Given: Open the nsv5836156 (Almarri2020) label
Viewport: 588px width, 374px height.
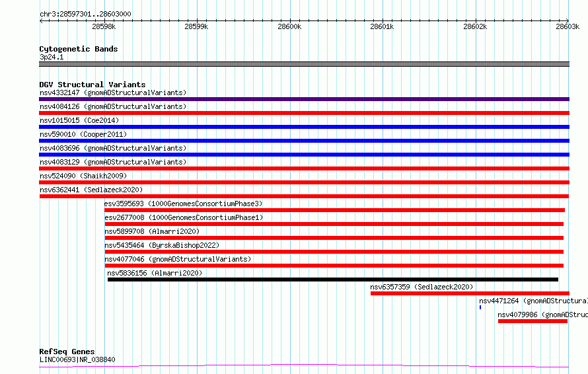Looking at the screenshot, I should pos(155,273).
